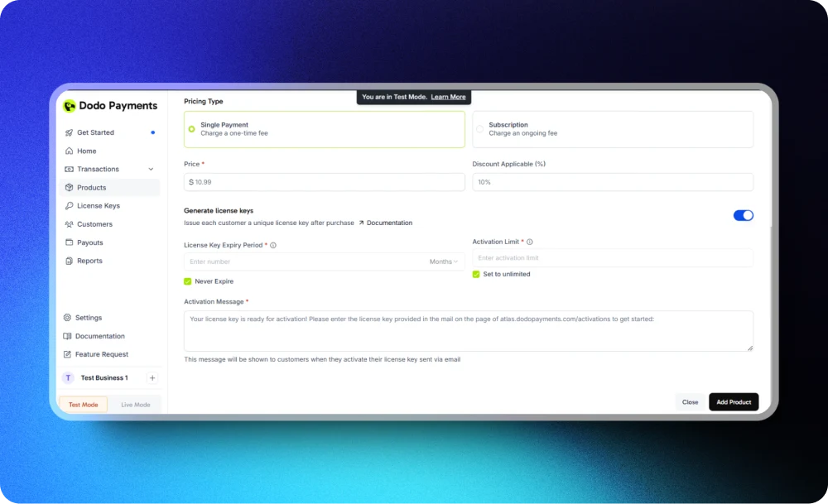This screenshot has height=504, width=828.
Task: Open the Products section
Action: point(89,187)
